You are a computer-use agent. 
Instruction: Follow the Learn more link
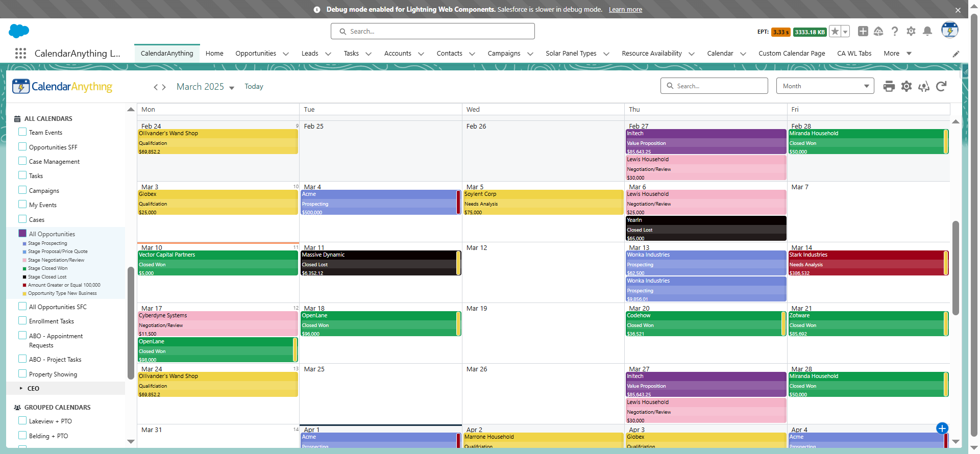[625, 10]
